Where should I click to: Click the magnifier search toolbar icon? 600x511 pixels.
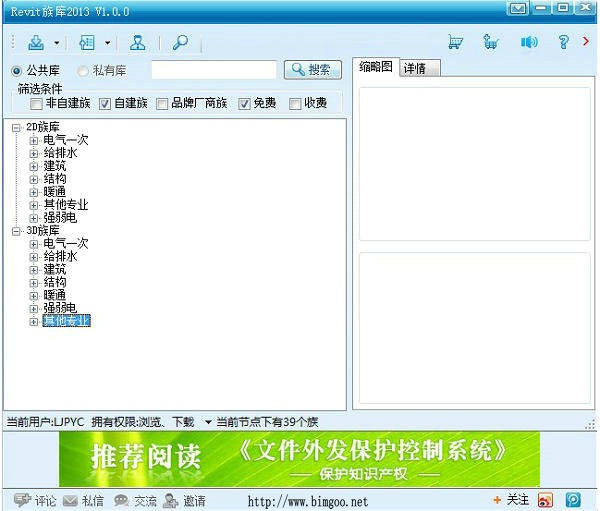point(180,43)
